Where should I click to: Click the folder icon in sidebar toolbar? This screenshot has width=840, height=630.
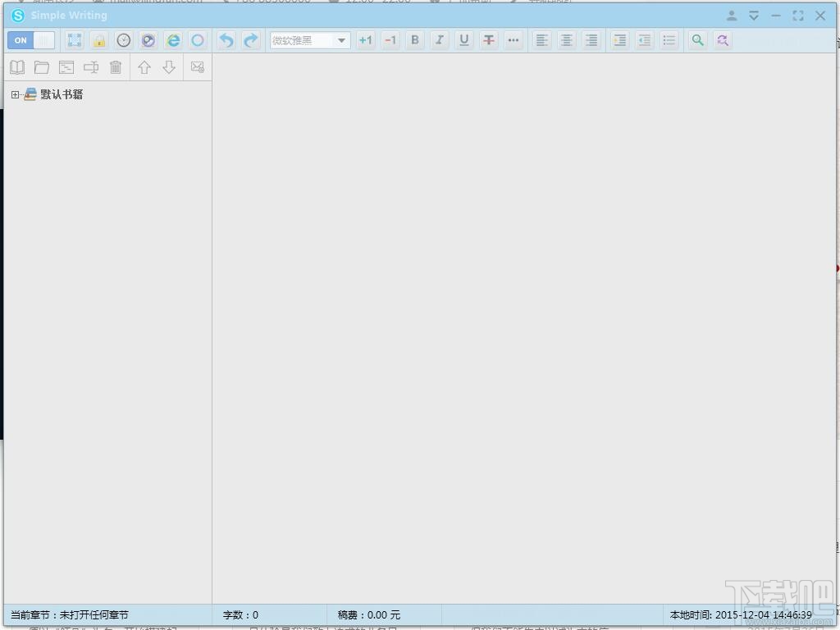pyautogui.click(x=42, y=67)
